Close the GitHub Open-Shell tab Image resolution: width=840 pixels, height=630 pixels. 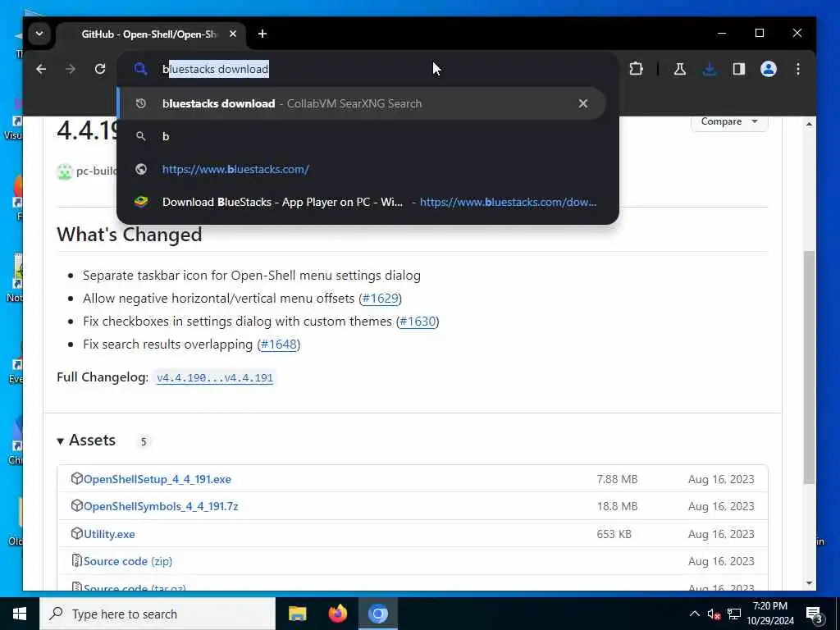point(232,34)
